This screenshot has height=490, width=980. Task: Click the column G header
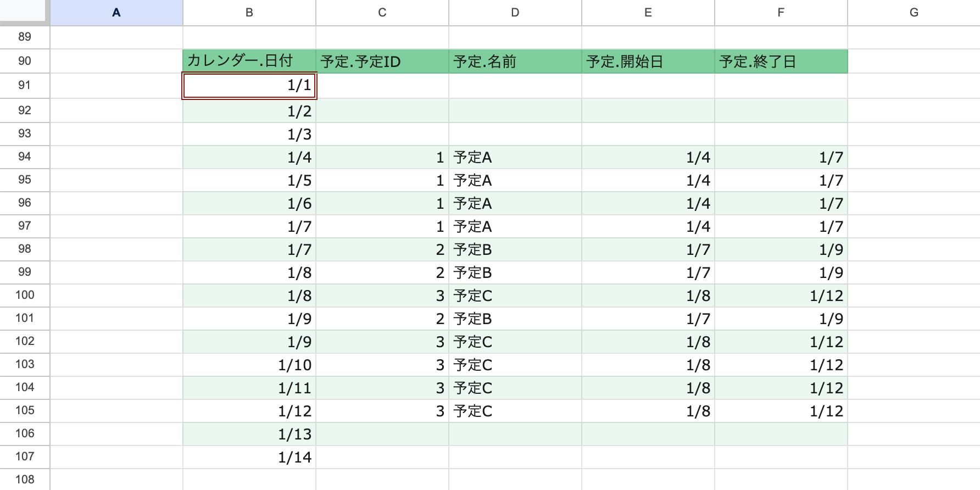914,13
